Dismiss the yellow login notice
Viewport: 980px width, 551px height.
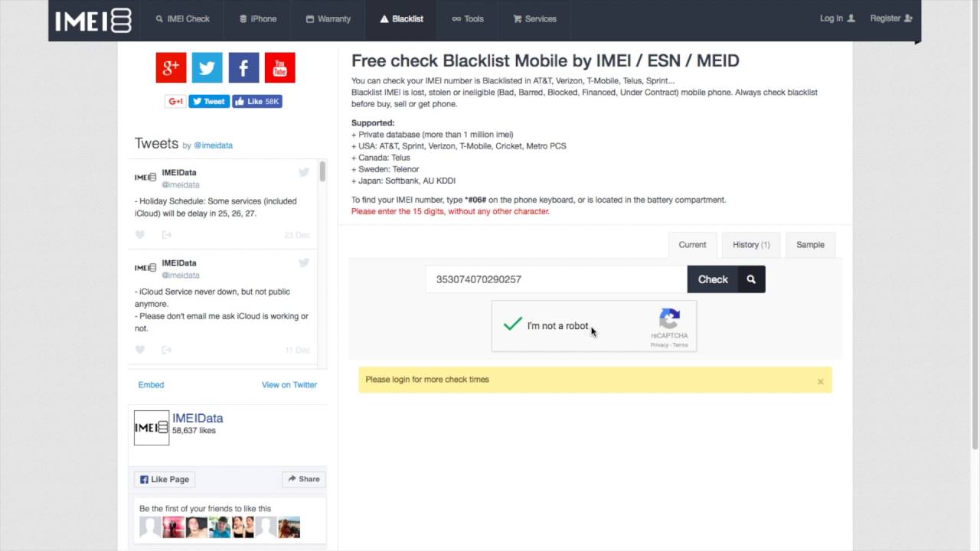[820, 381]
